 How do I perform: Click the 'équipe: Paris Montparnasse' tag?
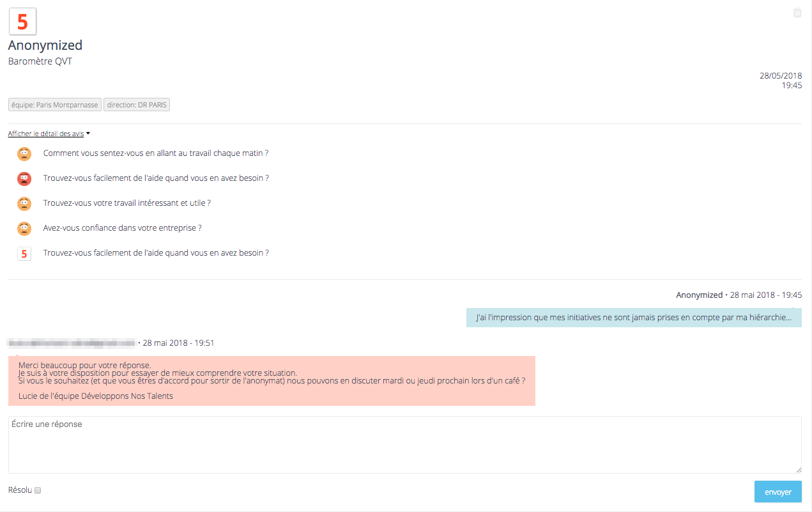tap(55, 105)
